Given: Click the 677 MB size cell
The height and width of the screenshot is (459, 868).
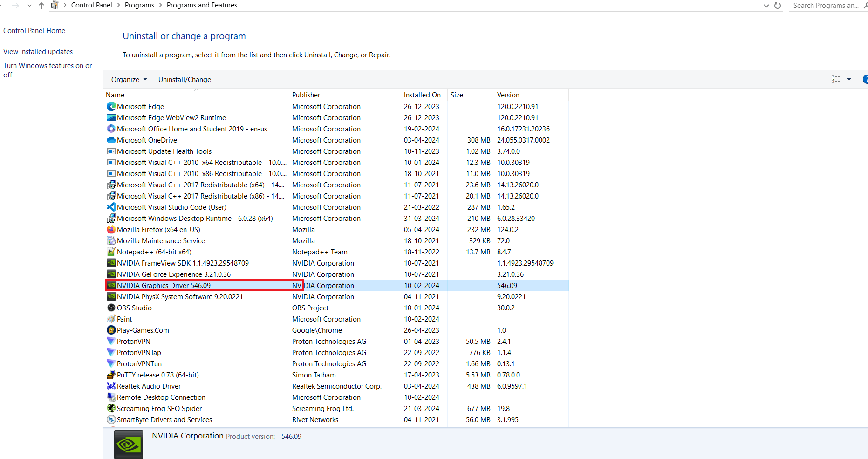Looking at the screenshot, I should [478, 409].
